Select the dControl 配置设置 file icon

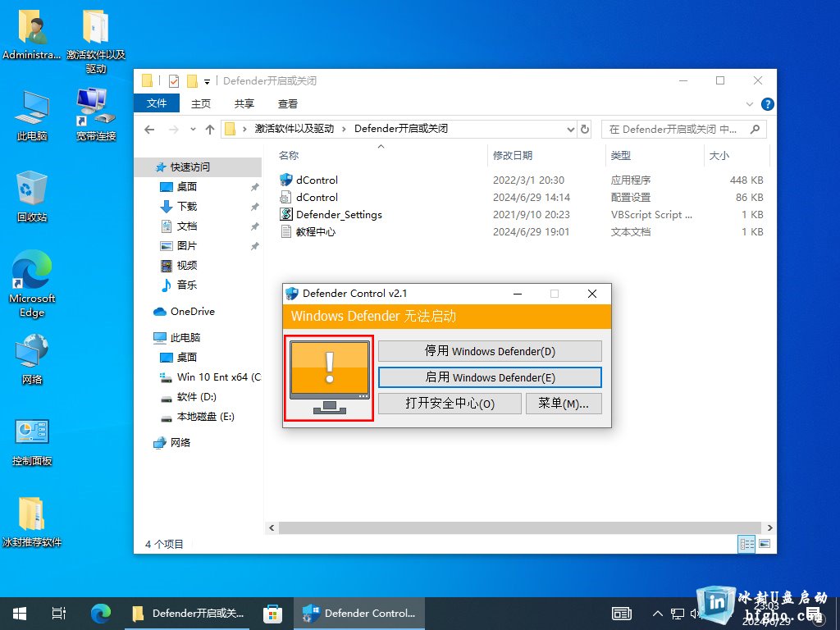pos(286,197)
